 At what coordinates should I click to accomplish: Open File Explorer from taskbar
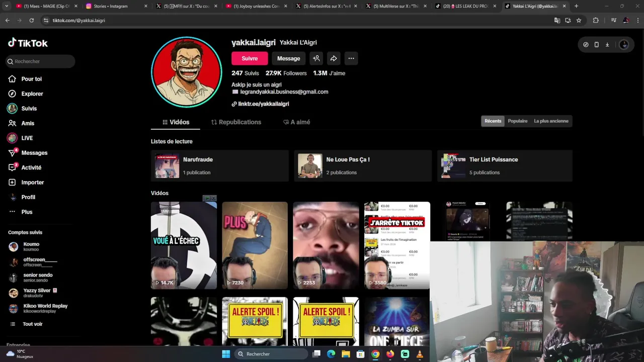pyautogui.click(x=346, y=354)
